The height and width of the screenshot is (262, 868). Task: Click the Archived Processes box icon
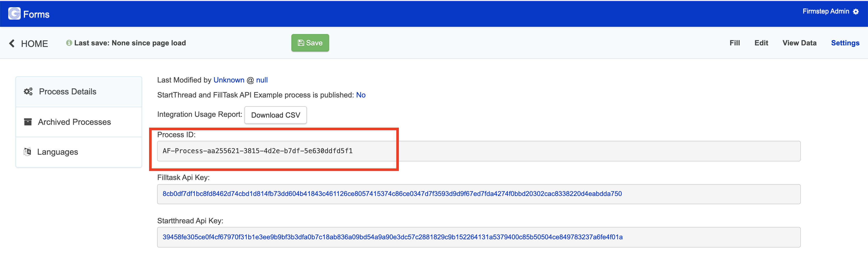(28, 122)
